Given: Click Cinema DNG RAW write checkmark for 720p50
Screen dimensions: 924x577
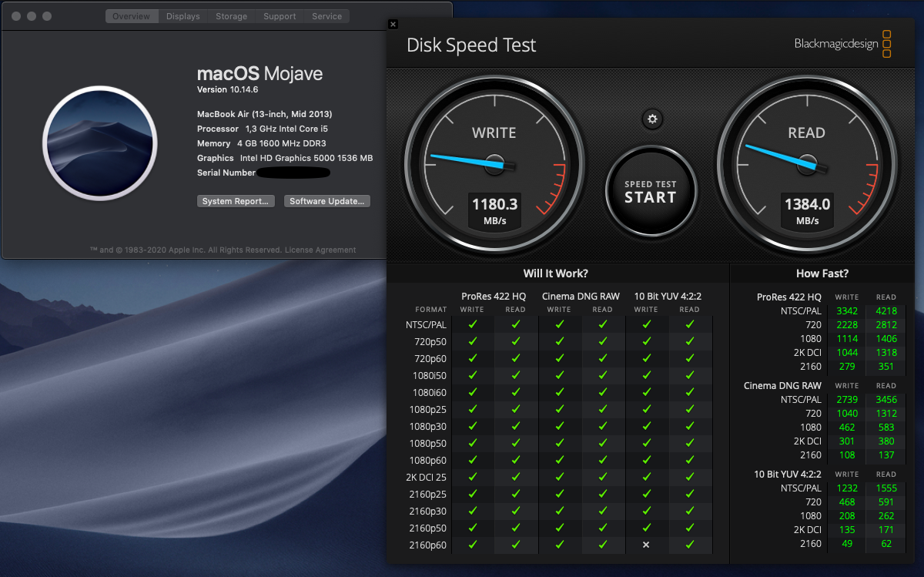Looking at the screenshot, I should [x=559, y=341].
